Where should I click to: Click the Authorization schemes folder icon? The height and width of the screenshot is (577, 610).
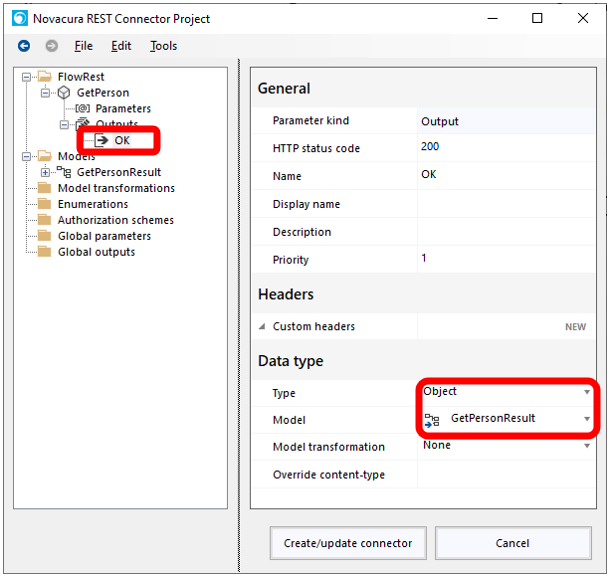[x=45, y=220]
